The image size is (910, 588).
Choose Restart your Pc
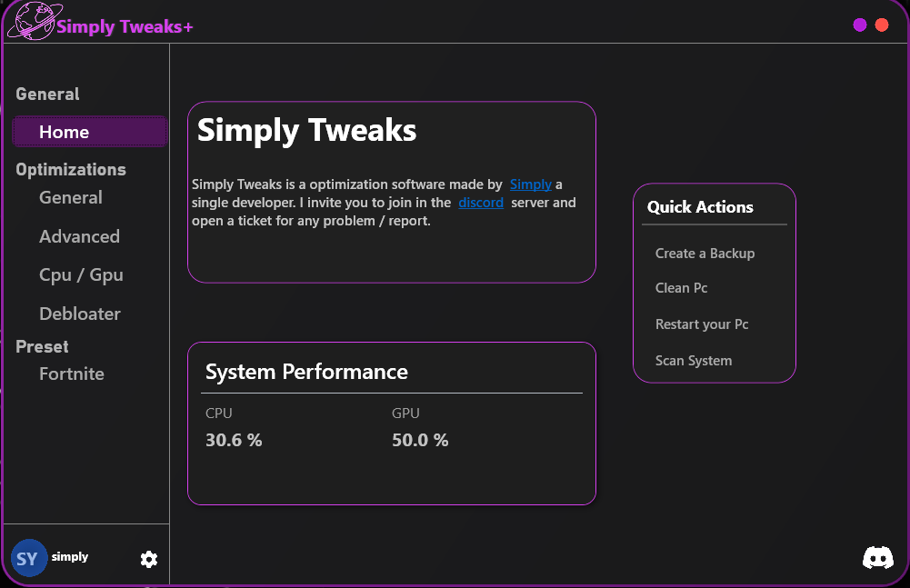coord(702,324)
